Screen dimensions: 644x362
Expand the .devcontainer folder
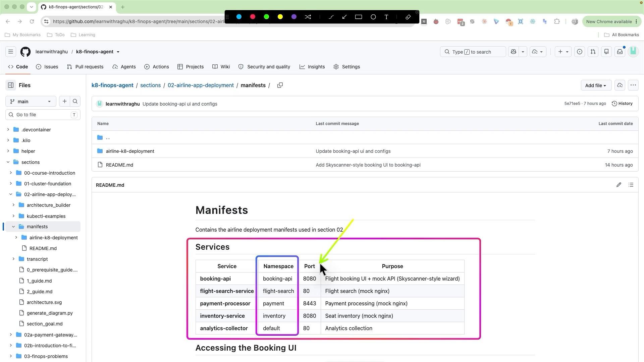click(8, 130)
